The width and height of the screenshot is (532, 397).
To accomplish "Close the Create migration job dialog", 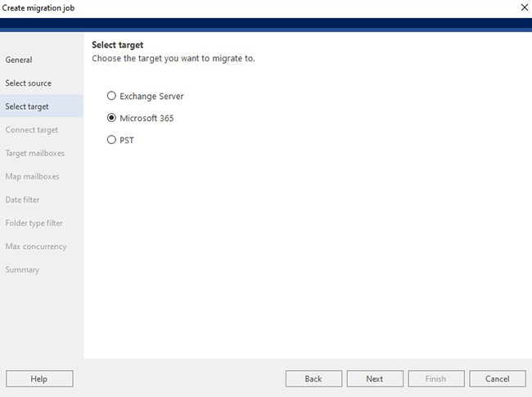I will (524, 7).
